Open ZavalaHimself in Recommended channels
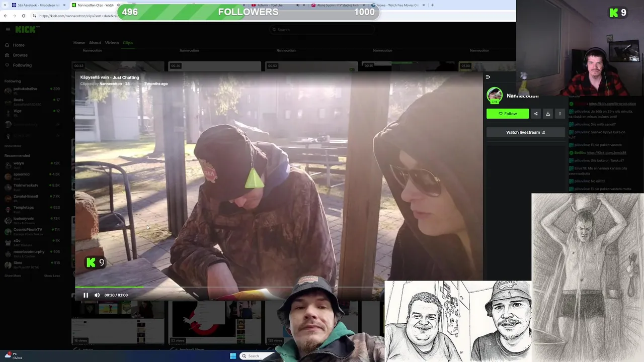The height and width of the screenshot is (362, 644). click(x=32, y=198)
